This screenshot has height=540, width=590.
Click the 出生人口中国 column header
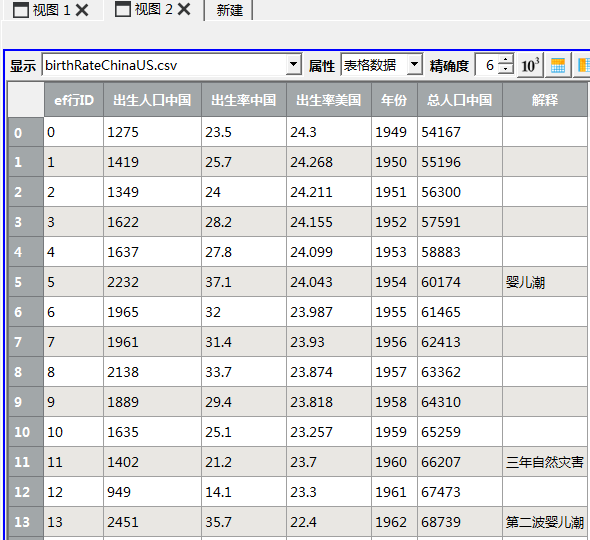coord(152,100)
